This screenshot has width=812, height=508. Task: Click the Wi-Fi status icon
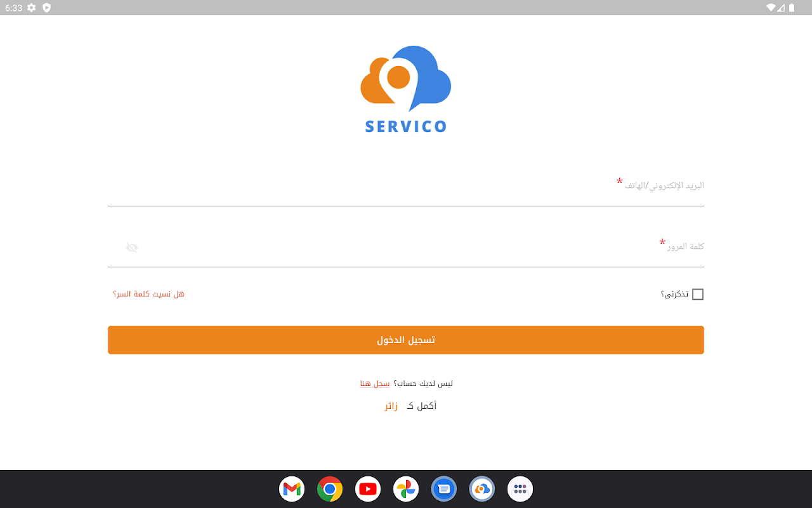click(771, 8)
